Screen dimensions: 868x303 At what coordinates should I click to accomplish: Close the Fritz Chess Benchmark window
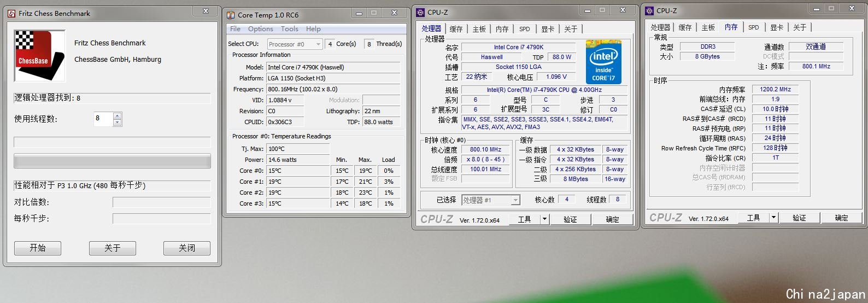[206, 11]
